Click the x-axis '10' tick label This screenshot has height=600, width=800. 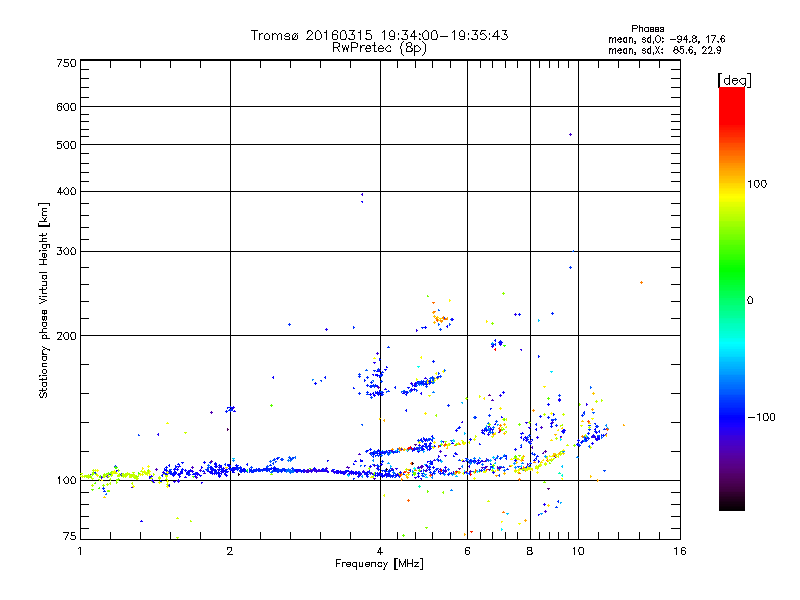click(x=578, y=551)
